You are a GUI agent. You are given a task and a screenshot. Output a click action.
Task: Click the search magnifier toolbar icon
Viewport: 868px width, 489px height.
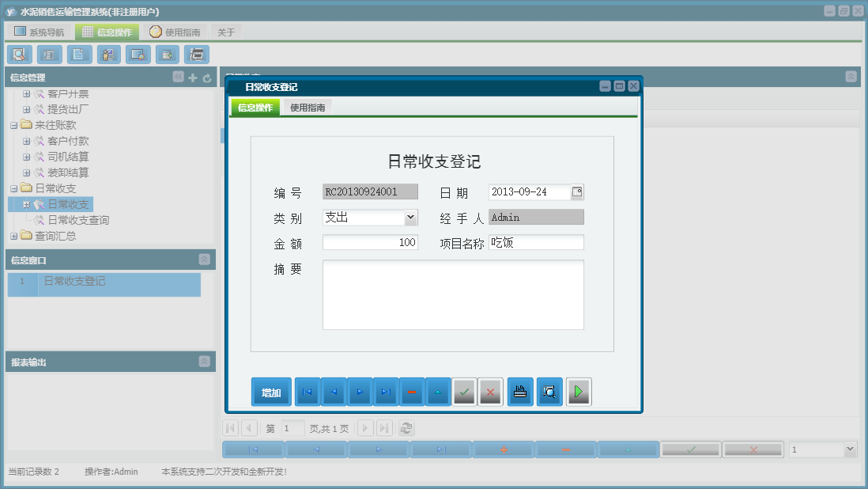tap(19, 55)
